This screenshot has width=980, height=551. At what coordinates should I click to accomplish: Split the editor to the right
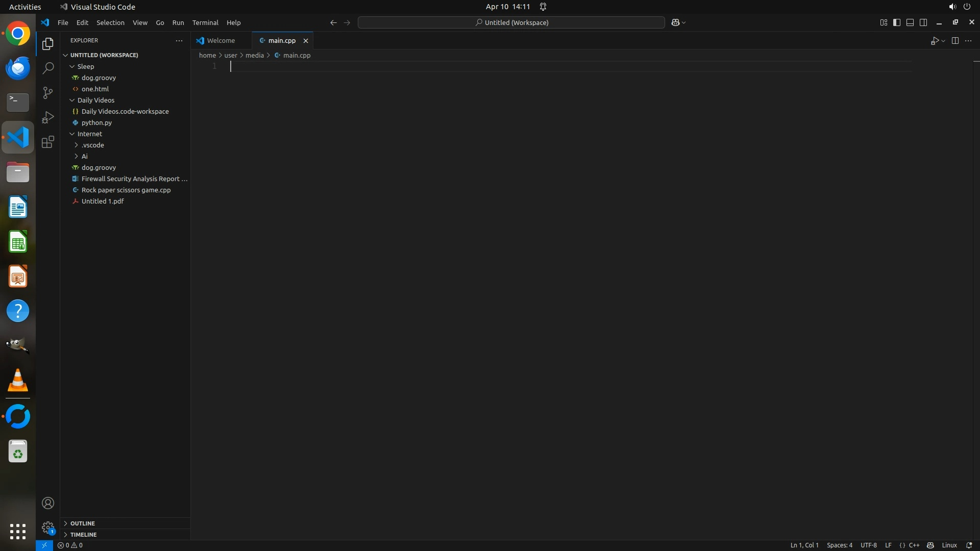pos(955,40)
